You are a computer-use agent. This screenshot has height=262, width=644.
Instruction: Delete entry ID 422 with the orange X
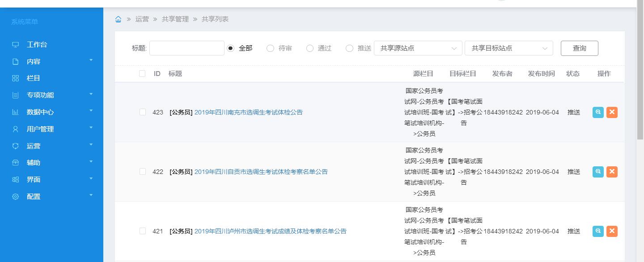612,172
